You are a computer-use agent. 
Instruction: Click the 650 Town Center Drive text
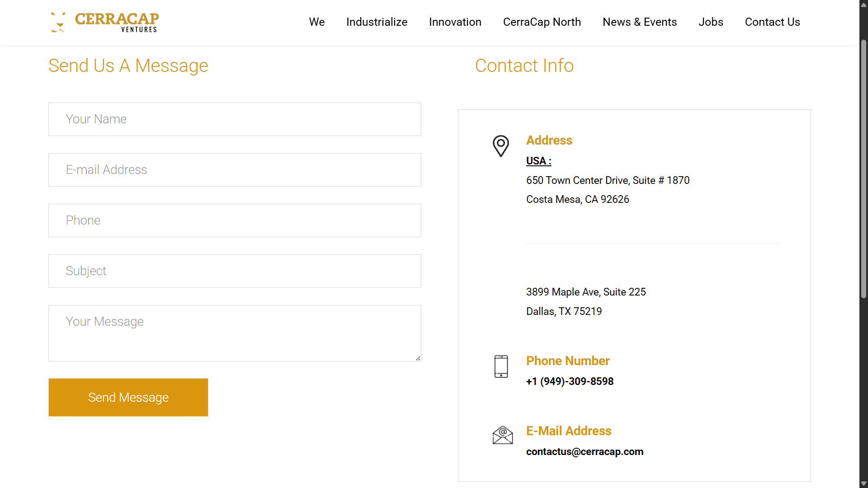pos(608,180)
